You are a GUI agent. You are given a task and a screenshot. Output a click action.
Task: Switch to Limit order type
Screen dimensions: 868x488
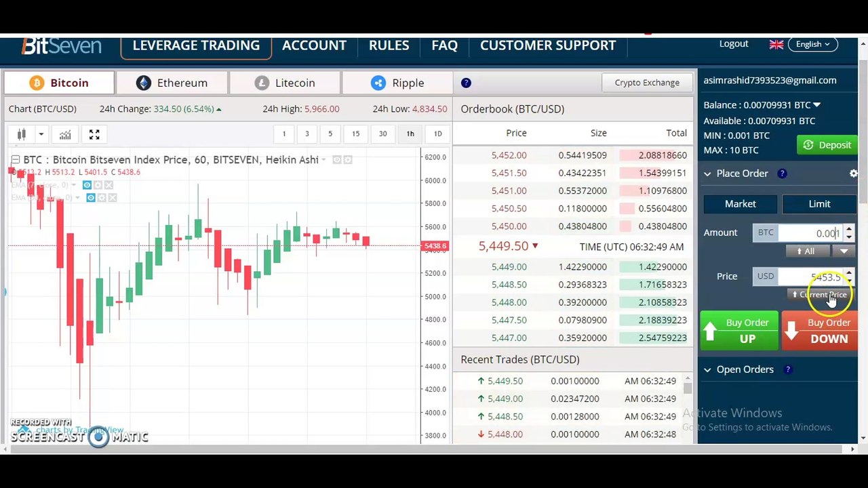click(819, 204)
